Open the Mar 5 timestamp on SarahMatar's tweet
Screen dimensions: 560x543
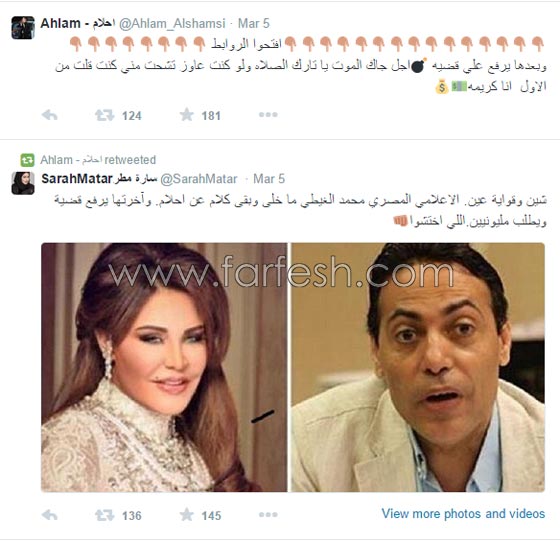269,179
